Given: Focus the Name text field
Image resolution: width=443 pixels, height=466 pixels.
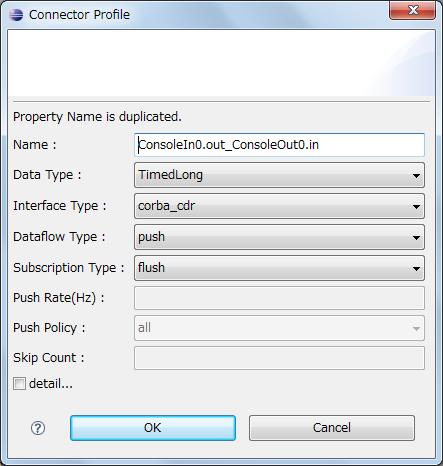Looking at the screenshot, I should click(x=279, y=145).
